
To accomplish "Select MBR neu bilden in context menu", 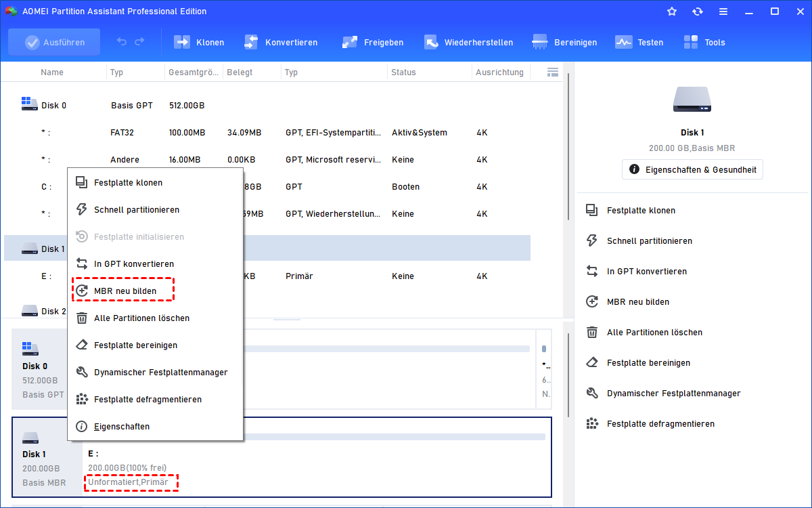I will pyautogui.click(x=155, y=291).
